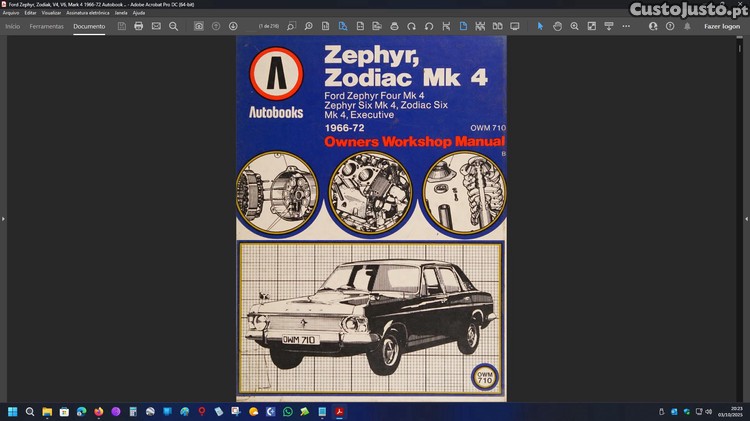Switch to the Ferramentas tab

[46, 26]
